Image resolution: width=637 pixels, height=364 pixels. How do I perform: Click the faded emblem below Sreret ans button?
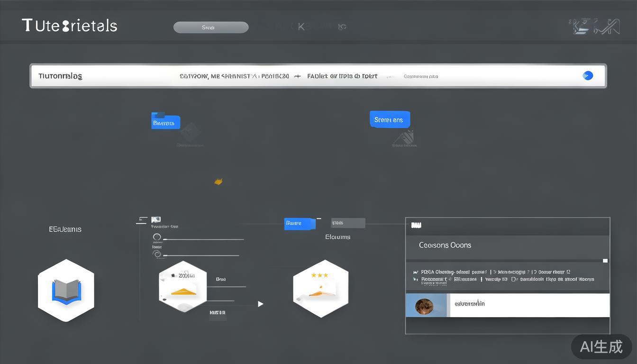pyautogui.click(x=404, y=137)
